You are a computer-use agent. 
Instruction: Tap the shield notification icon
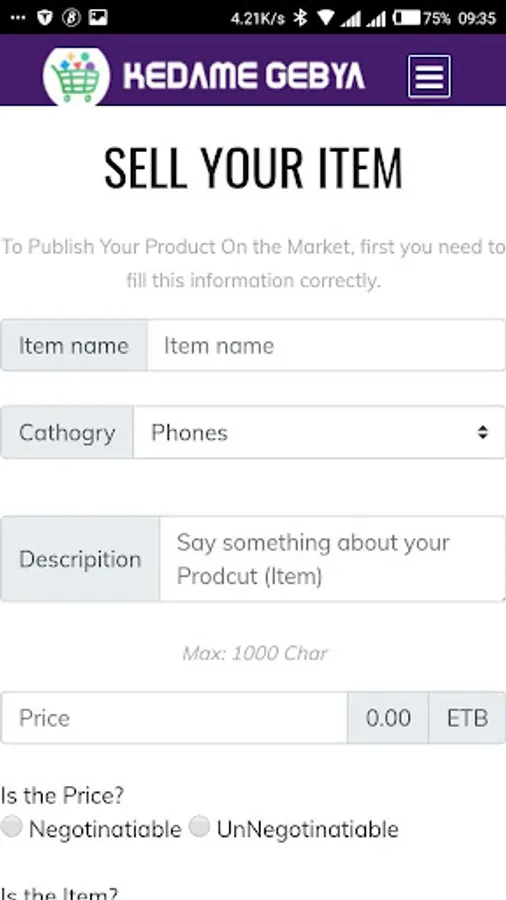(x=45, y=18)
